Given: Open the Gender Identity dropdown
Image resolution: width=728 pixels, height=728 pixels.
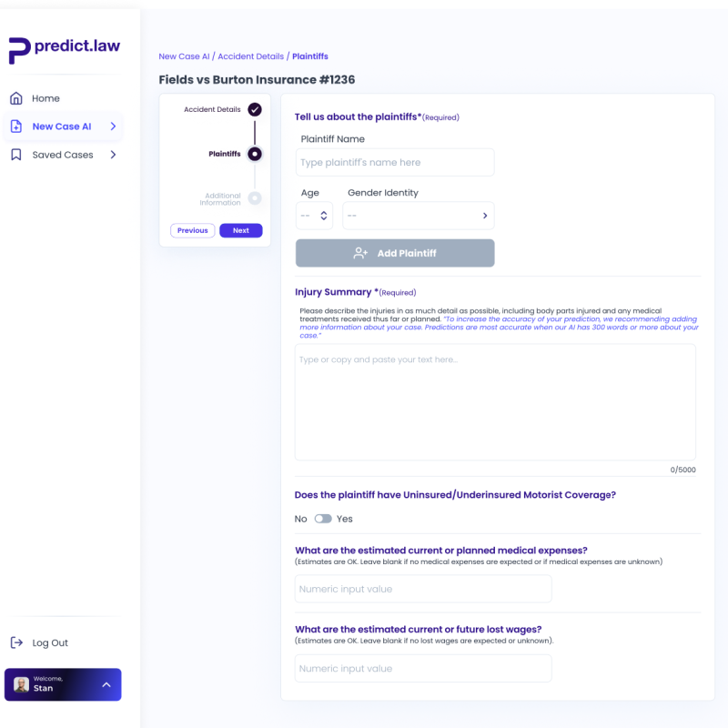Looking at the screenshot, I should pyautogui.click(x=419, y=216).
